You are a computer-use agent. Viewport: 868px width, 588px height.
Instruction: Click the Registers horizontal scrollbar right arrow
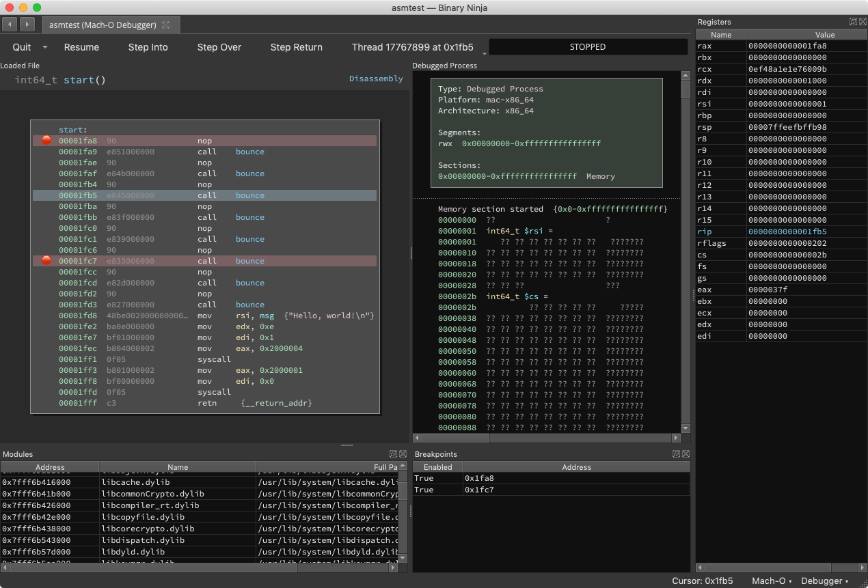863,568
